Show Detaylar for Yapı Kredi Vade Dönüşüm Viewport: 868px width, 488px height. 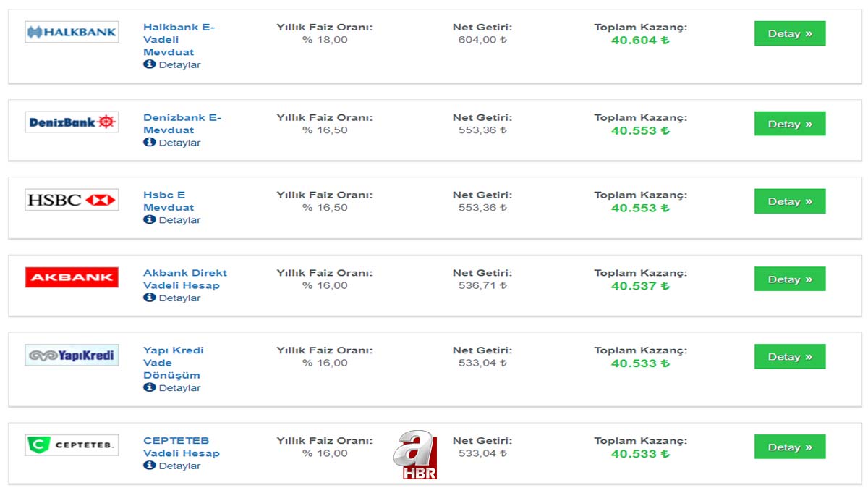coord(179,388)
